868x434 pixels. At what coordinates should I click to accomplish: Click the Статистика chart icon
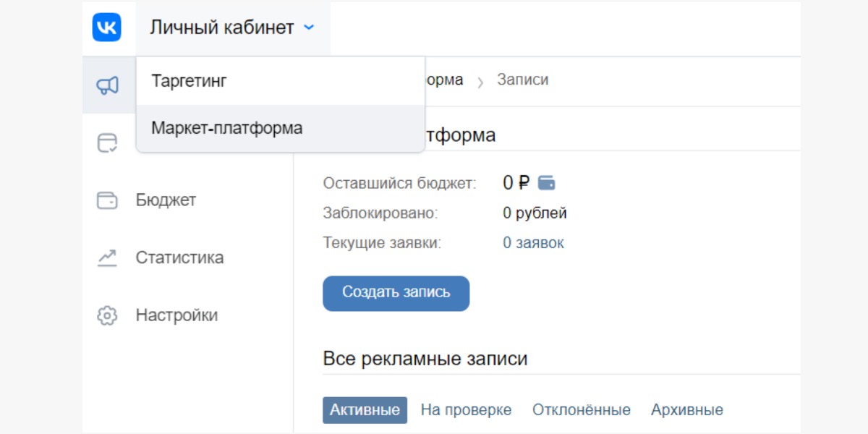coord(107,258)
